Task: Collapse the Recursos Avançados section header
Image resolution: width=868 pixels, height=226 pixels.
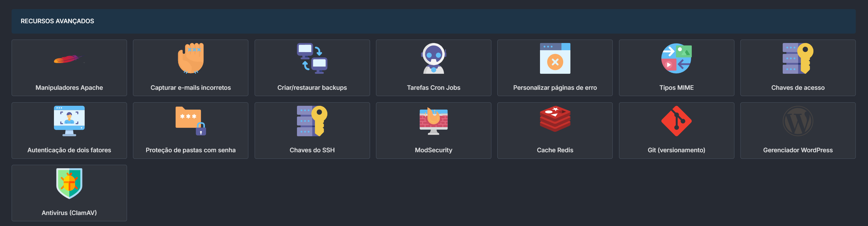Action: pos(433,21)
